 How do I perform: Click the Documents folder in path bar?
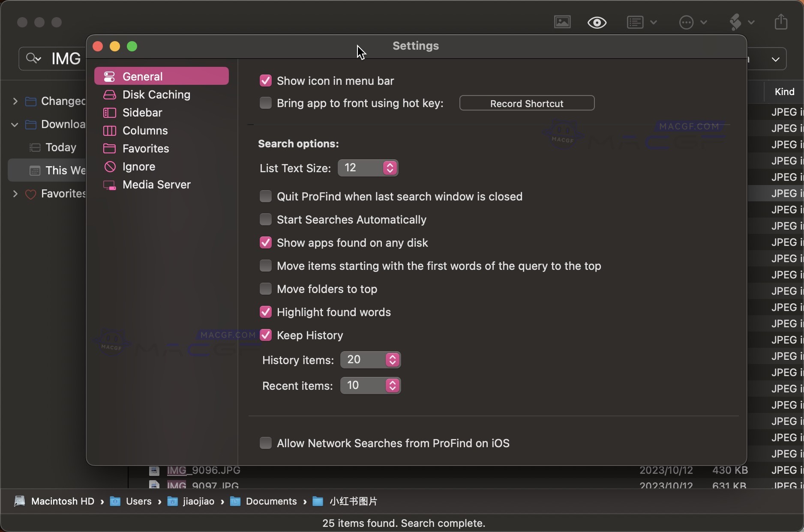pyautogui.click(x=271, y=501)
